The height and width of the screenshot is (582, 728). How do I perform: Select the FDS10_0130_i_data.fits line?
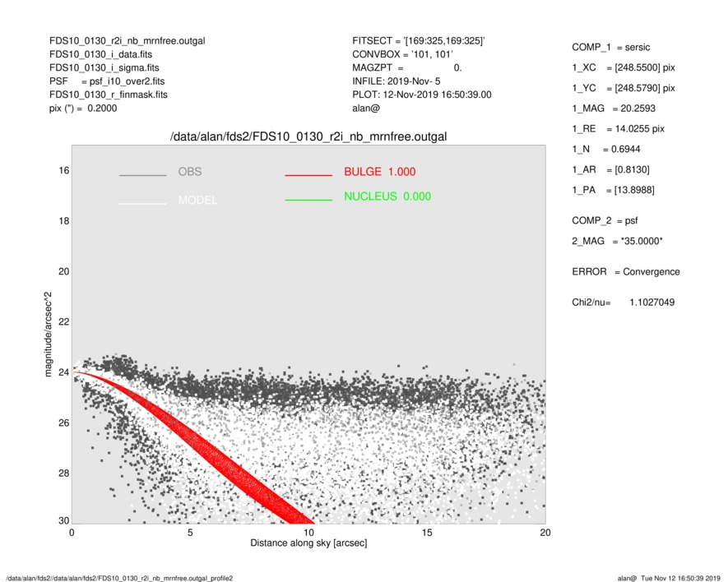[x=100, y=54]
